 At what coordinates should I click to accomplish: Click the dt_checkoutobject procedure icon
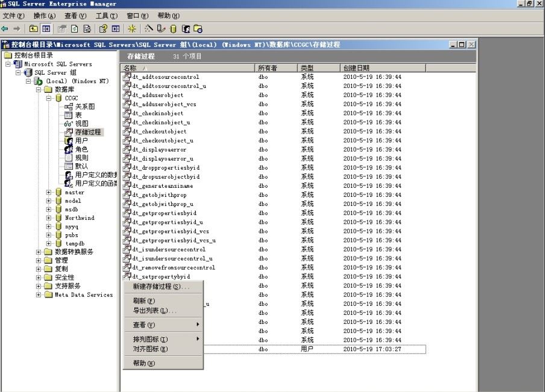click(127, 131)
